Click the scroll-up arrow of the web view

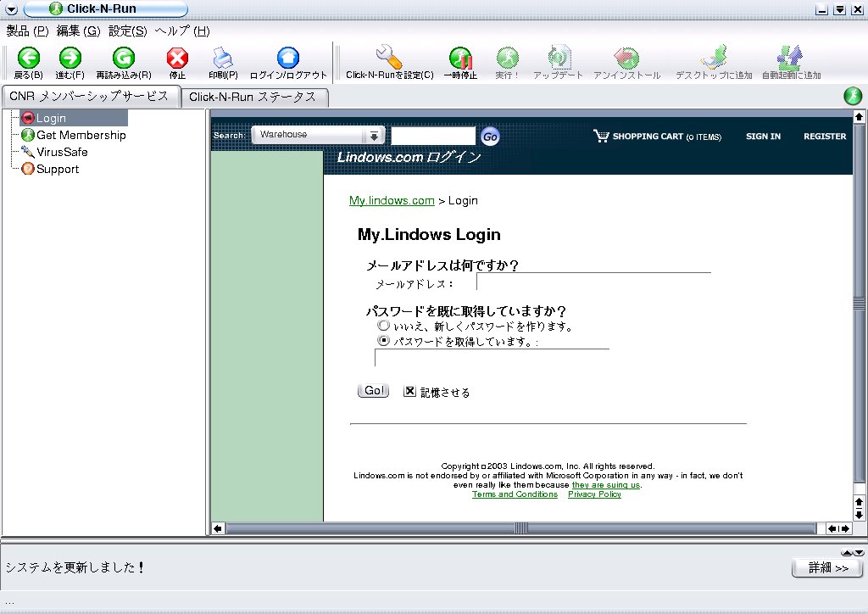pos(859,117)
